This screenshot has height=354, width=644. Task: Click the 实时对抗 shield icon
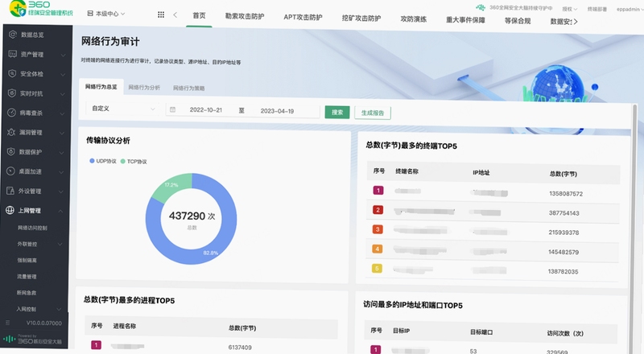click(x=12, y=93)
